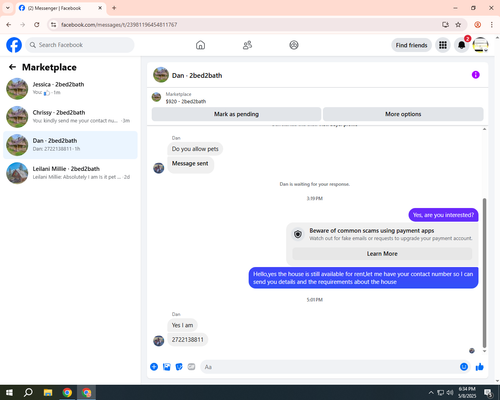Screen dimensions: 500x400
Task: Open conversation info purple icon
Action: (x=476, y=75)
